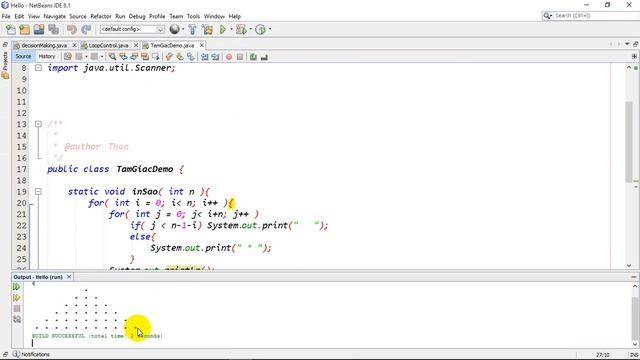Click the Search field at top right
Viewport: 640px width, 360px height.
click(590, 16)
